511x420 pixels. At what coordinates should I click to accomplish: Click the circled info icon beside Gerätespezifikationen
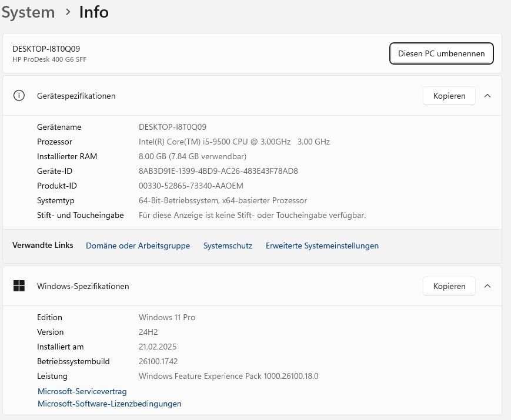tap(19, 96)
